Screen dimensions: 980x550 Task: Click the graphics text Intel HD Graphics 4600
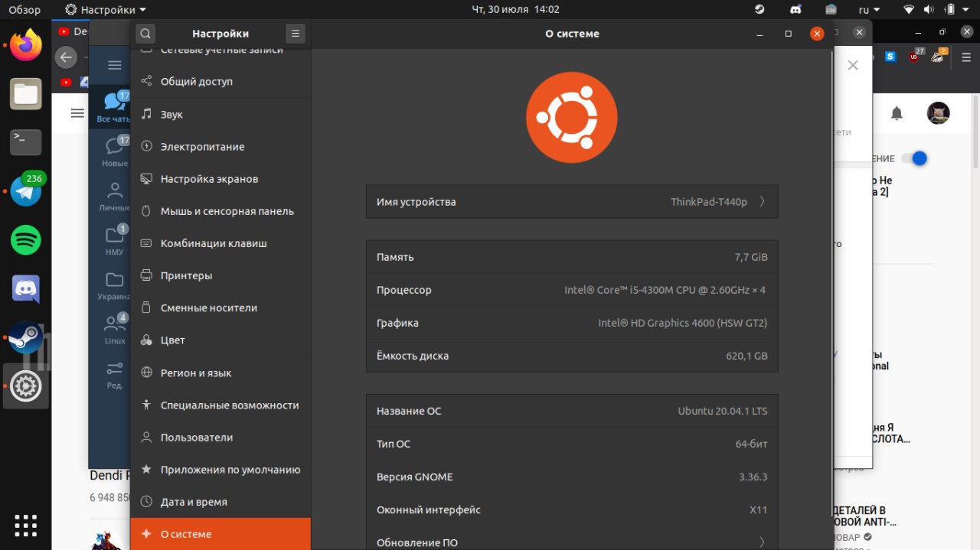pyautogui.click(x=682, y=323)
